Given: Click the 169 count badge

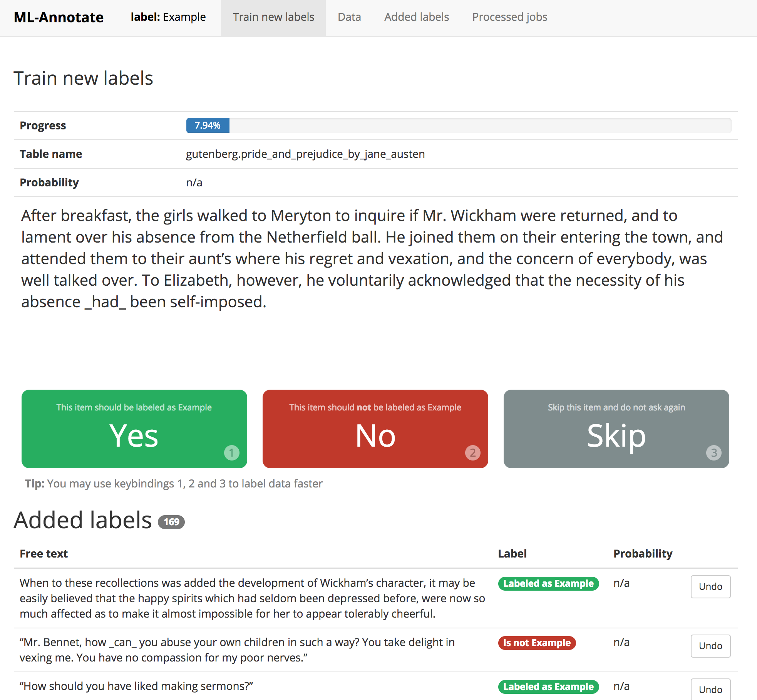Looking at the screenshot, I should [171, 522].
